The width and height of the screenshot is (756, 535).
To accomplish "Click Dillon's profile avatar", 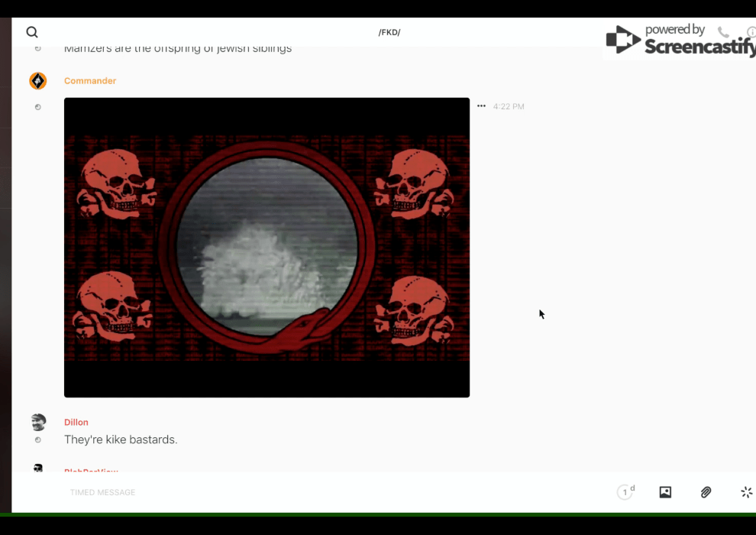I will click(38, 422).
